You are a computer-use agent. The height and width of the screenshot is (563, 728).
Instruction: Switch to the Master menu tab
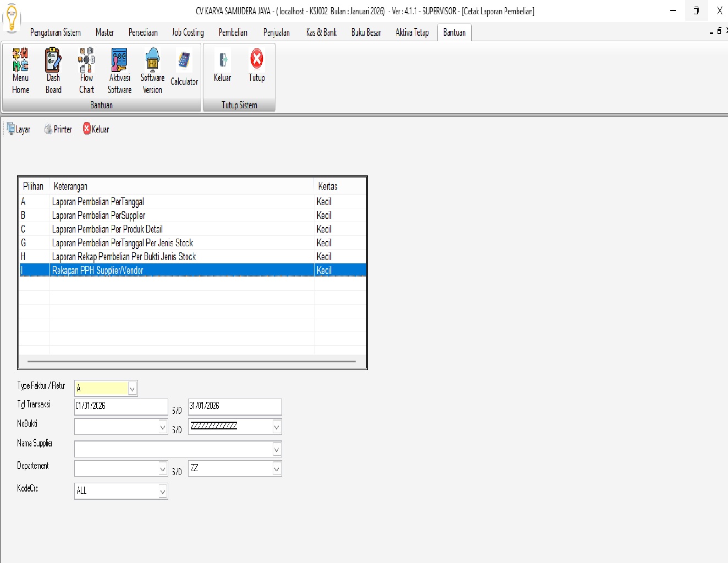104,32
